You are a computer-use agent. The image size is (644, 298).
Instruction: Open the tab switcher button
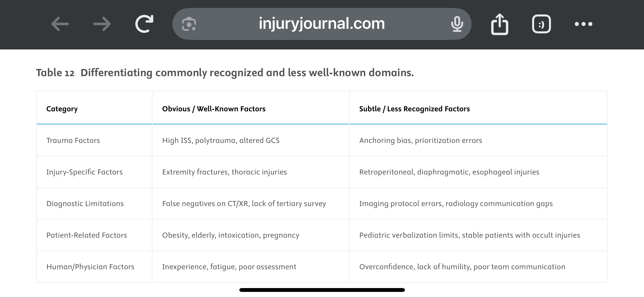[x=541, y=24]
